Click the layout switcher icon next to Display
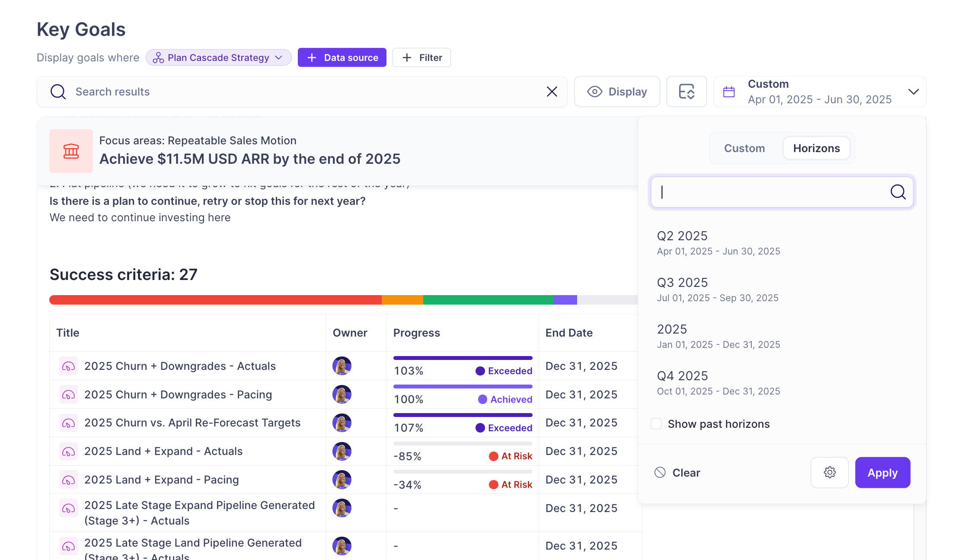 (x=686, y=92)
